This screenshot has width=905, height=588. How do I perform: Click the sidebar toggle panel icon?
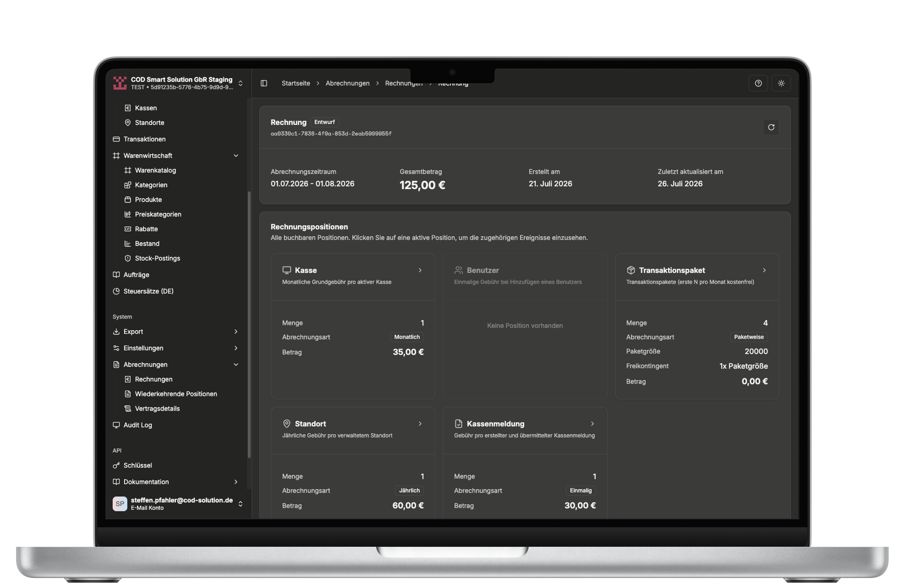264,83
